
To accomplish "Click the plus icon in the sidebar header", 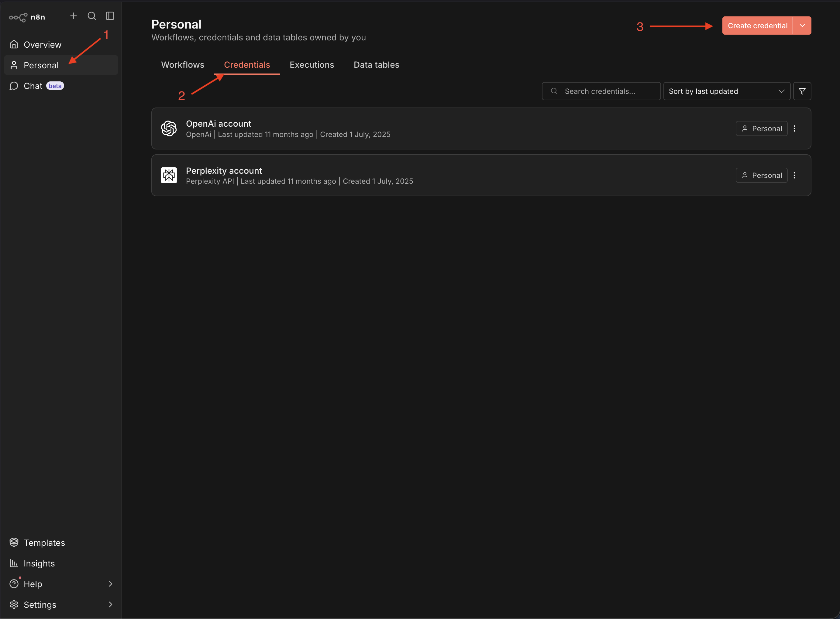I will (x=74, y=16).
